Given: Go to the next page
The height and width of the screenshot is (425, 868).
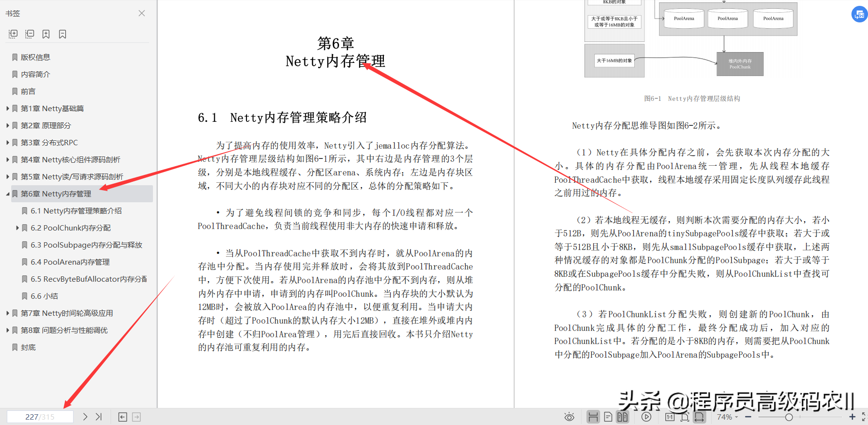Looking at the screenshot, I should 85,417.
